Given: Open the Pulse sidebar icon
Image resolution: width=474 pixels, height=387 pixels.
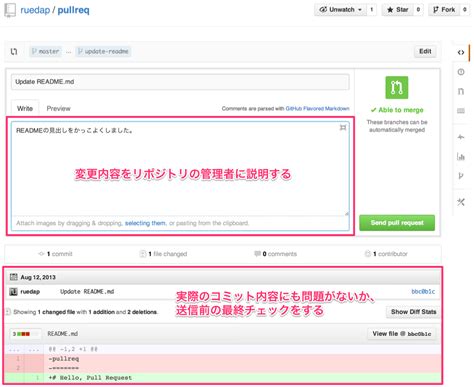Looking at the screenshot, I should (461, 137).
